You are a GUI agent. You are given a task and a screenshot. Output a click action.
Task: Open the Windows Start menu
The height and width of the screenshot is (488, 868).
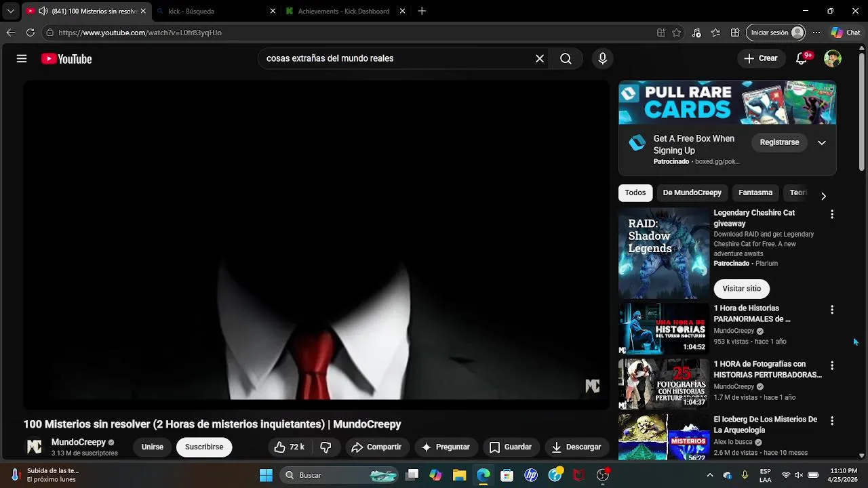coord(266,475)
